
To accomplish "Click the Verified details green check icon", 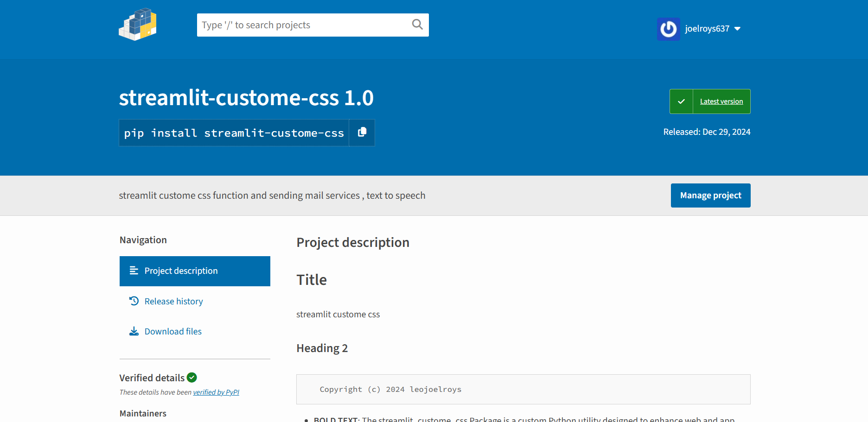I will pos(192,378).
